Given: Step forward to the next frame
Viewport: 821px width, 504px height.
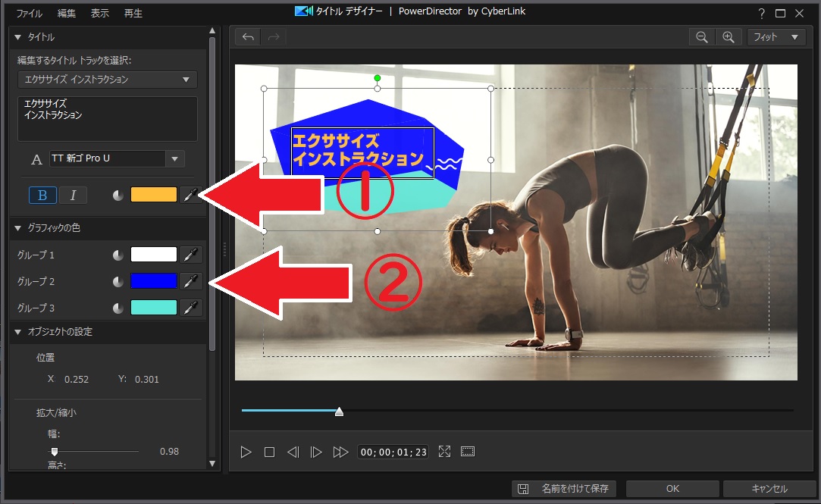Looking at the screenshot, I should [316, 452].
